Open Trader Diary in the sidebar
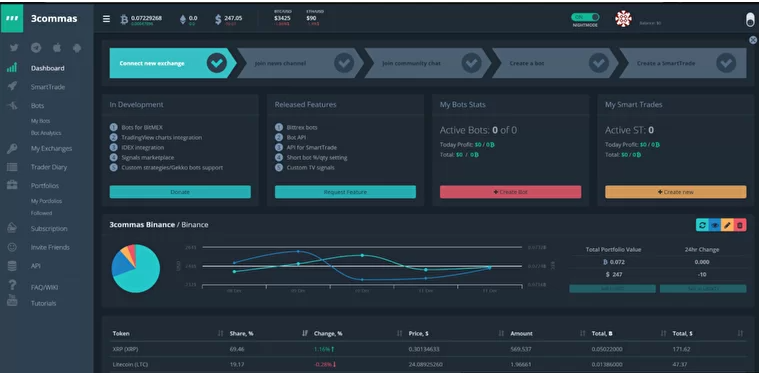The width and height of the screenshot is (759, 373). [x=49, y=167]
